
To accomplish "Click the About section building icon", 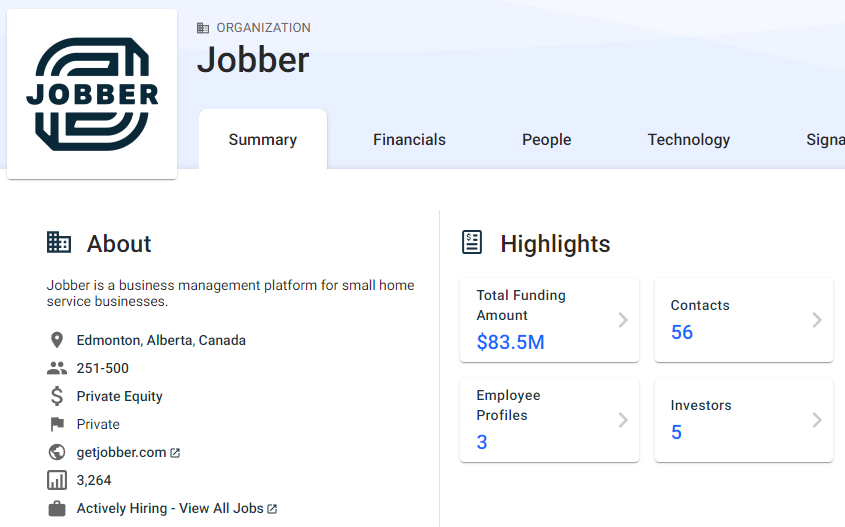I will coord(59,242).
